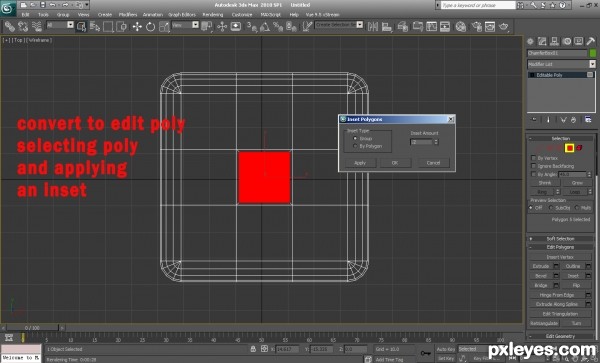Select Polygon sub-object level icon
This screenshot has width=600, height=363.
click(570, 148)
